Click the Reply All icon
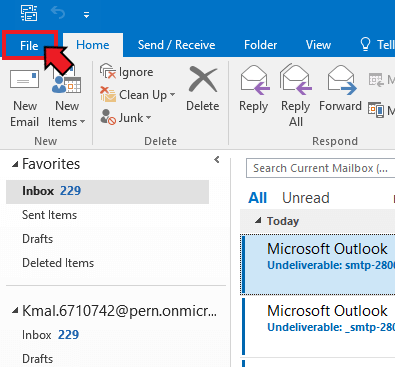Screen dimensions: 395x367 [x=295, y=80]
